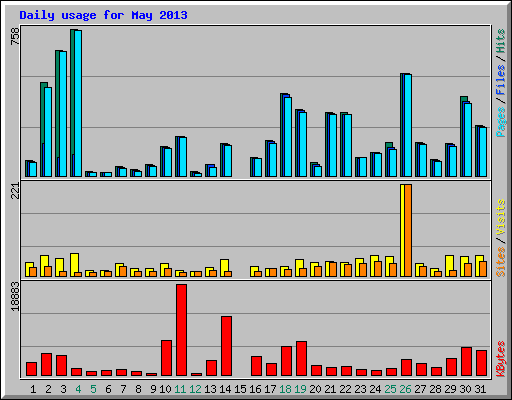
Task: Select the day 30 red KBytes bar
Action: 466,362
